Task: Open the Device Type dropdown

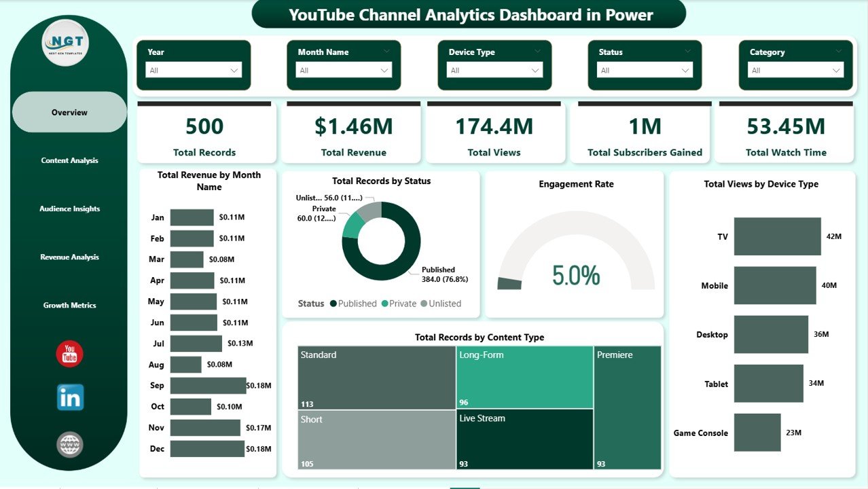Action: click(x=535, y=70)
